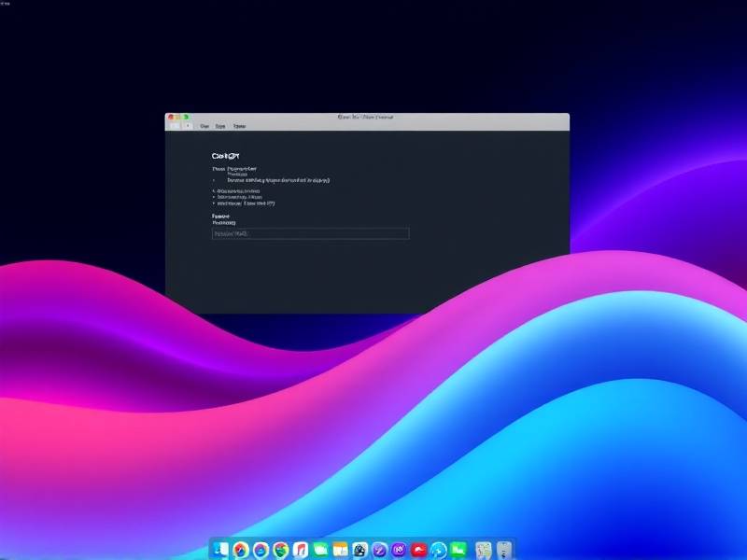Image resolution: width=747 pixels, height=560 pixels.
Task: Click the text input field in the dark window
Action: click(x=310, y=233)
